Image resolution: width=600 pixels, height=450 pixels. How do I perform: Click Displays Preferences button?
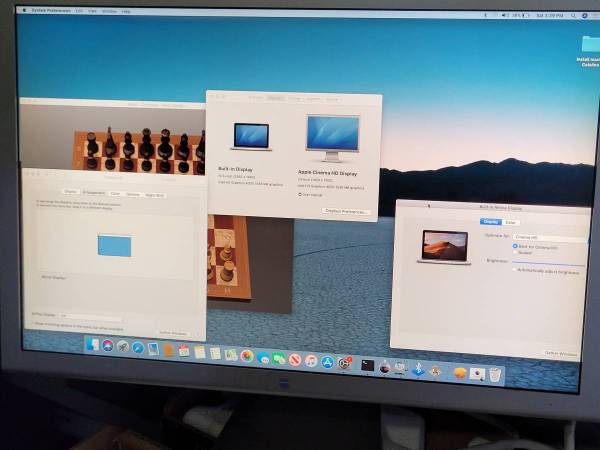click(x=346, y=211)
